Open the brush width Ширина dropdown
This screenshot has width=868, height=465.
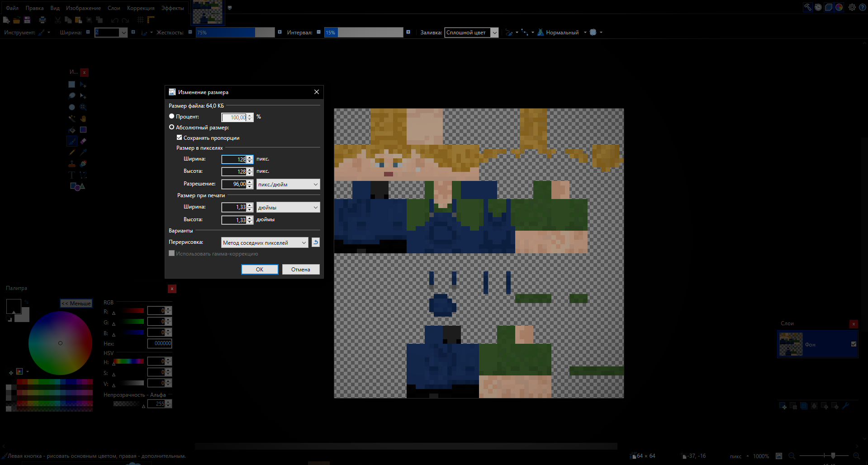tap(123, 33)
